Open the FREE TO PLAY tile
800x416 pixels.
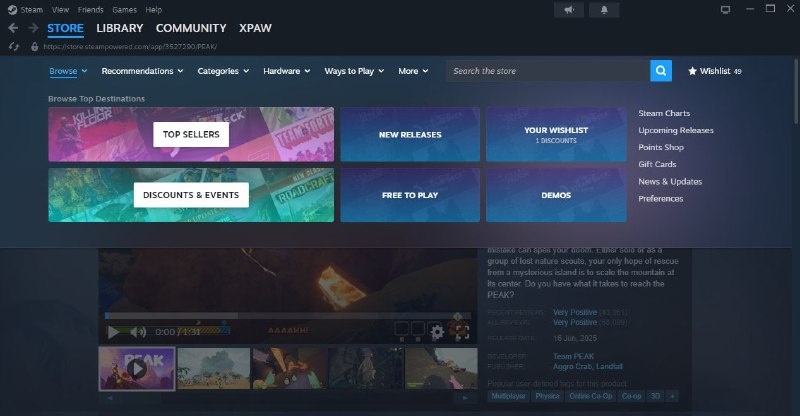coord(410,195)
